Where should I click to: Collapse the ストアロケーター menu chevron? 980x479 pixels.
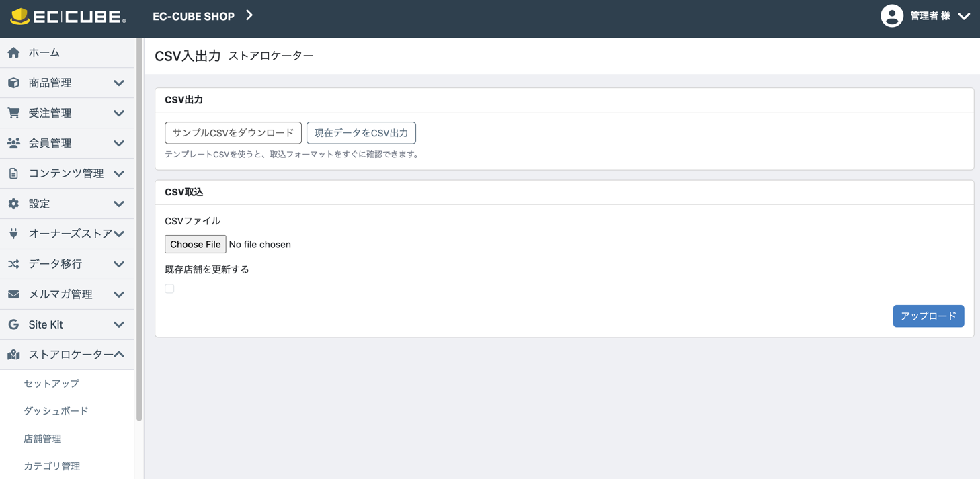click(119, 354)
